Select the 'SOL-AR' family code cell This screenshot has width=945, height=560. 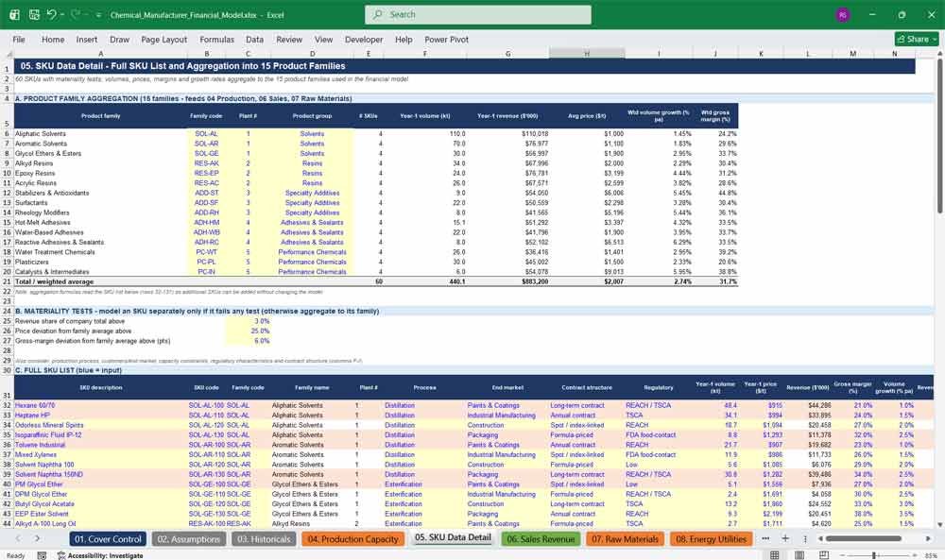206,144
